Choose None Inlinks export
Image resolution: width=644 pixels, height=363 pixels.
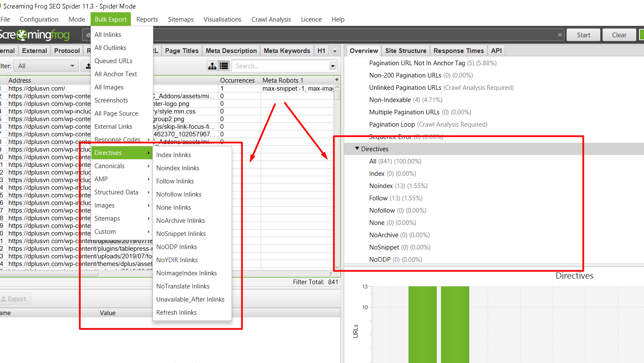(x=192, y=208)
